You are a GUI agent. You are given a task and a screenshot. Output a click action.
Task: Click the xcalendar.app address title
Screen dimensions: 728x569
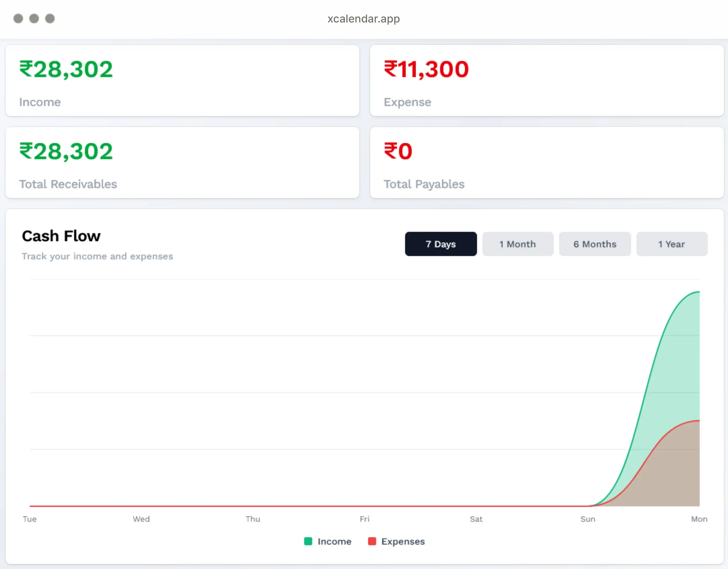tap(363, 19)
